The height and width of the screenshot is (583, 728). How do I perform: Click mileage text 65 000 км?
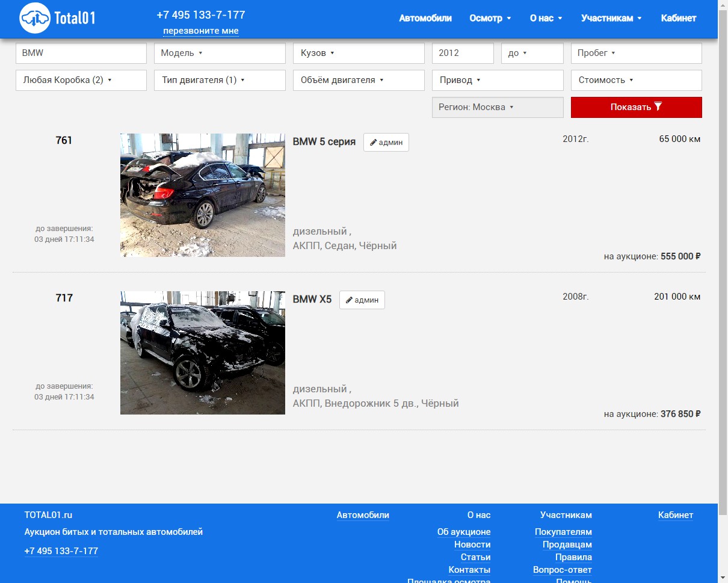point(680,139)
